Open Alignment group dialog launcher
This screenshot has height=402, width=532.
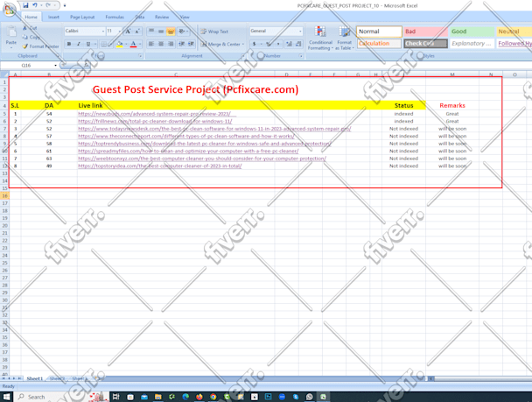[x=243, y=56]
